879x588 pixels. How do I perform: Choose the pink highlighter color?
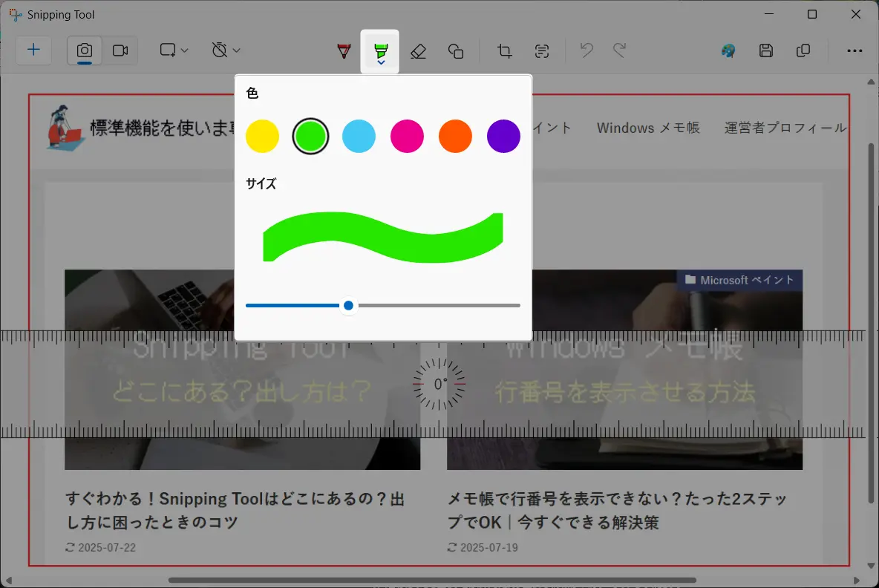[x=407, y=136]
